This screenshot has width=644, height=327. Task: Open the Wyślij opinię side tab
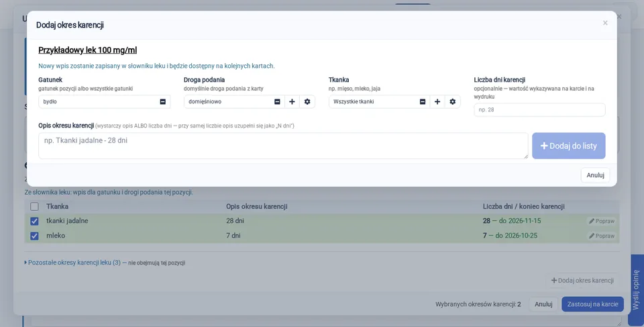point(636,290)
